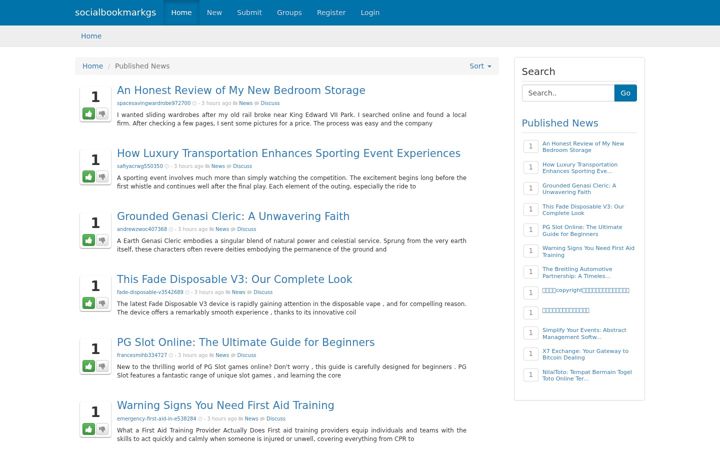
Task: Open the Register page
Action: click(x=331, y=12)
